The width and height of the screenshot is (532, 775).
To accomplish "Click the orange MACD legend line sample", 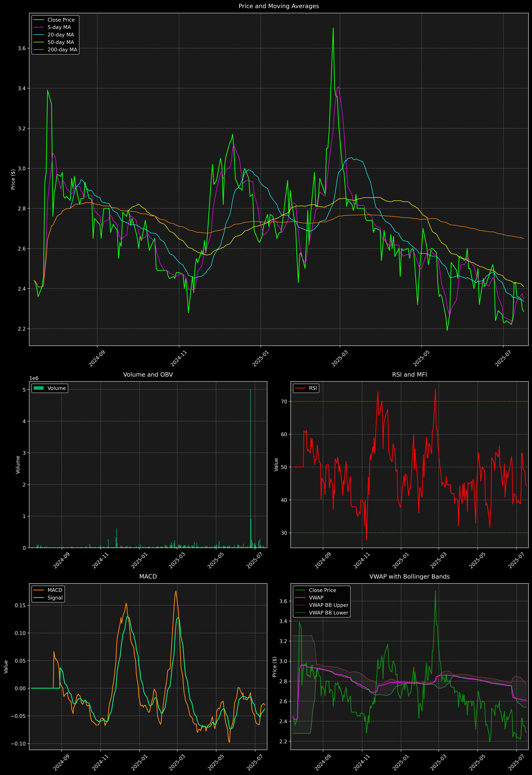I will click(39, 590).
